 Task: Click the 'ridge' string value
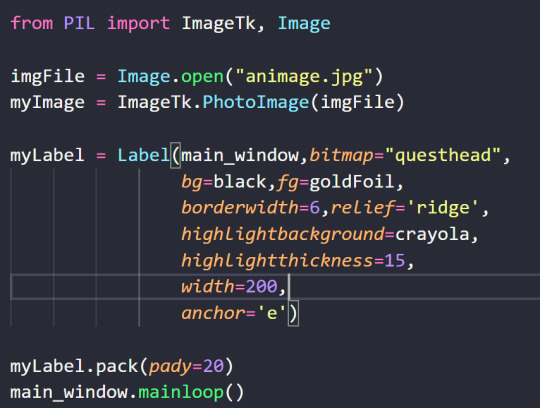click(443, 208)
